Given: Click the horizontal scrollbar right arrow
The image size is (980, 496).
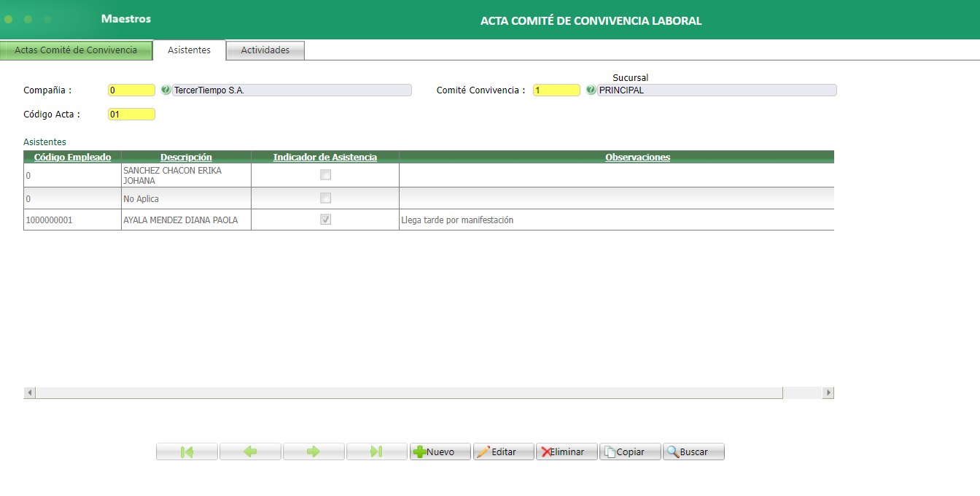Looking at the screenshot, I should [x=828, y=392].
